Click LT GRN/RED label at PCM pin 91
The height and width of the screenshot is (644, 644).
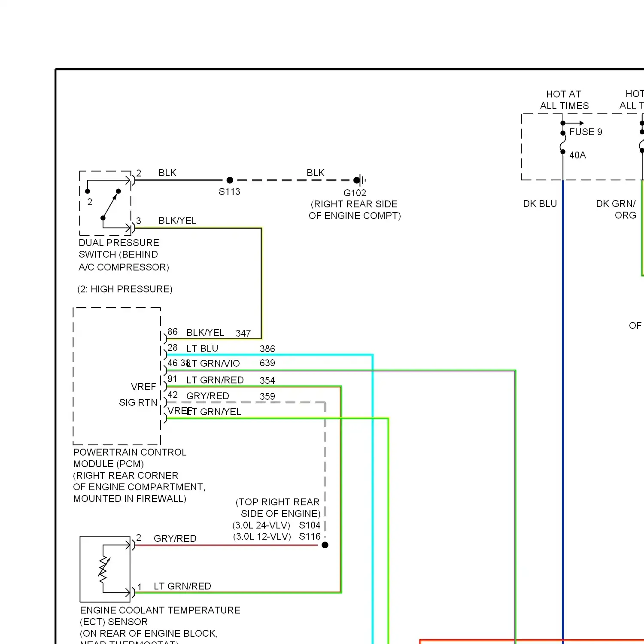click(215, 380)
